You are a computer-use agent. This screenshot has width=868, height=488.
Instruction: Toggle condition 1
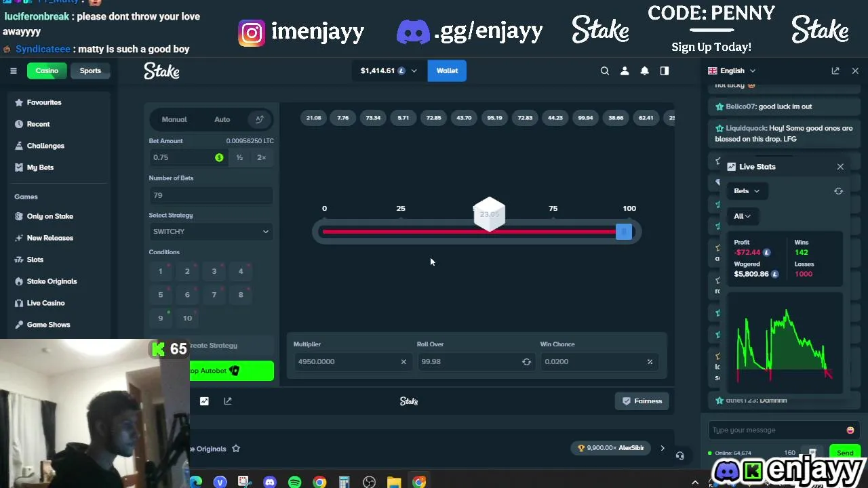[x=161, y=271]
